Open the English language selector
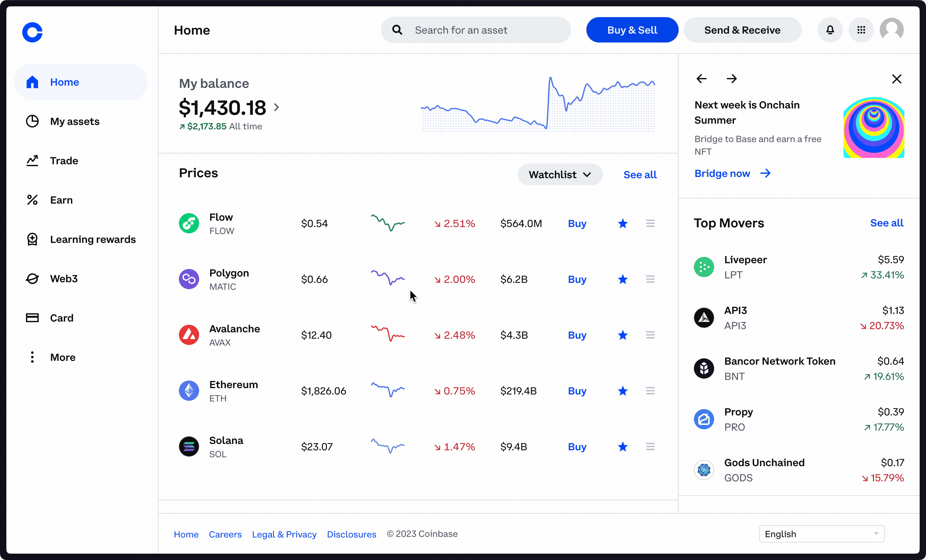 822,534
